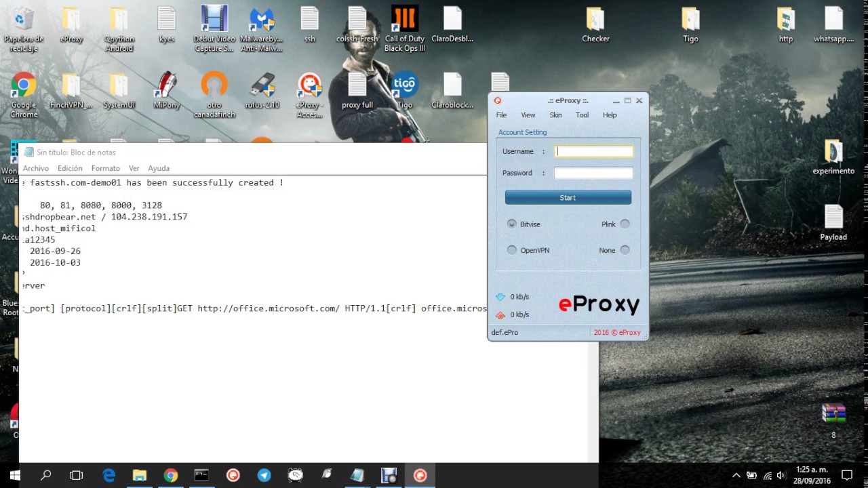Open Notepad Formato menu
This screenshot has height=488, width=868.
[106, 168]
